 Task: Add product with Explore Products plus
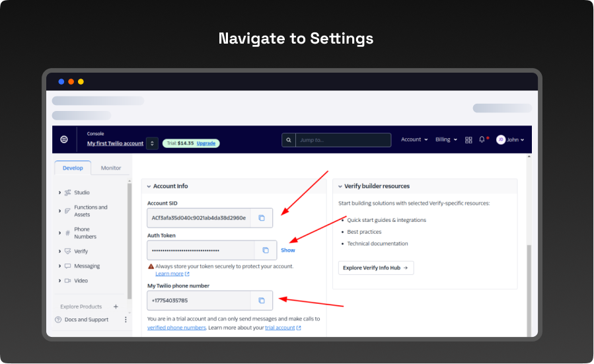pyautogui.click(x=116, y=307)
